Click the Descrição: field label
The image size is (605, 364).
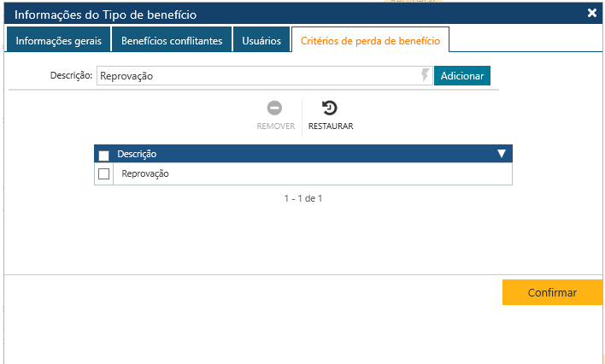[71, 76]
